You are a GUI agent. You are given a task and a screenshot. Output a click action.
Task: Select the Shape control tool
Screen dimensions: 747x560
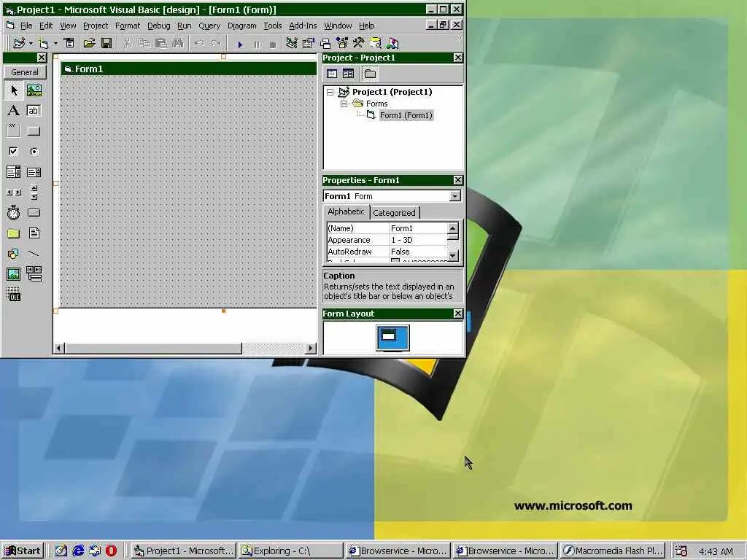point(14,253)
